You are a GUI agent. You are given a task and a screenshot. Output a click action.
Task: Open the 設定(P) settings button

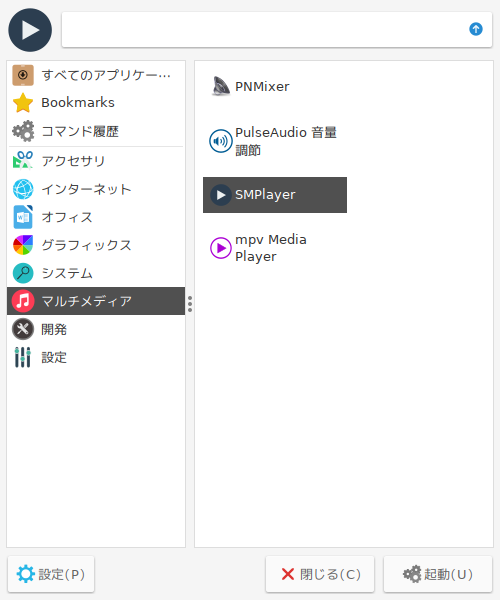(51, 574)
